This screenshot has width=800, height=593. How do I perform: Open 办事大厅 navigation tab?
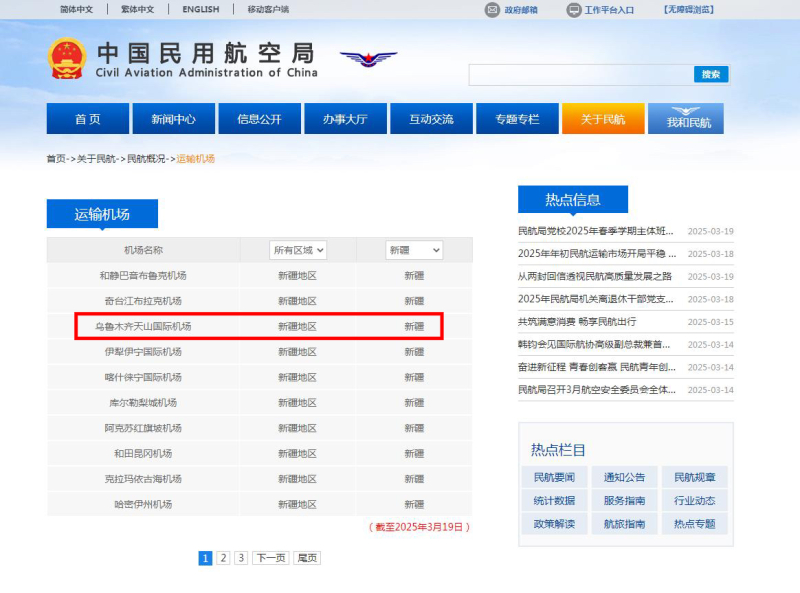point(345,119)
